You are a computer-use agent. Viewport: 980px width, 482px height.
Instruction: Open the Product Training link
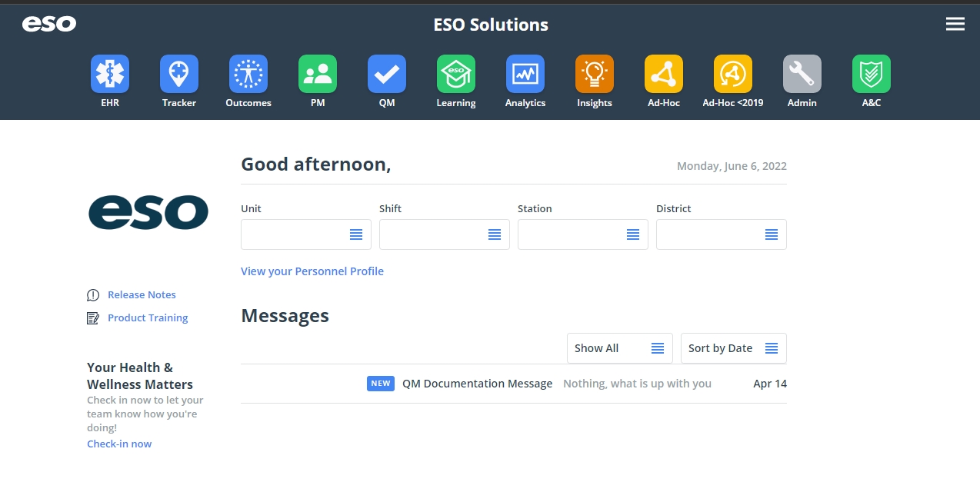tap(148, 318)
